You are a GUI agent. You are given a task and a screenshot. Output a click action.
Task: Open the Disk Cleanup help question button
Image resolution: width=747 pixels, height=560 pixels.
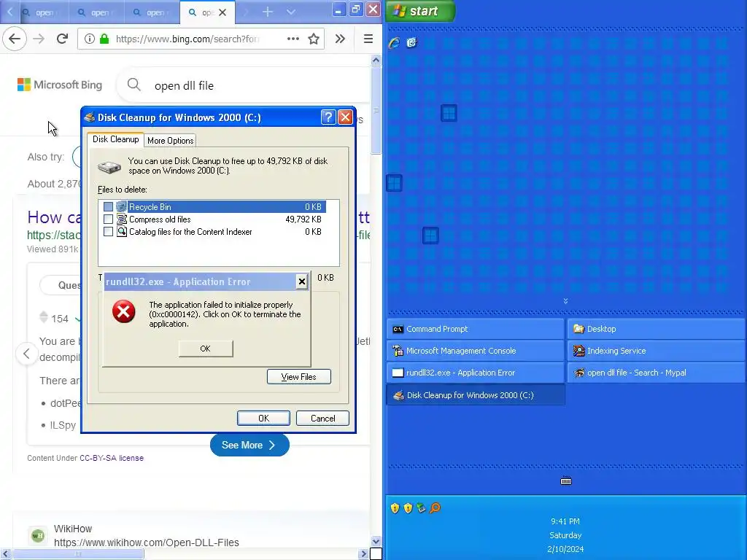(328, 117)
